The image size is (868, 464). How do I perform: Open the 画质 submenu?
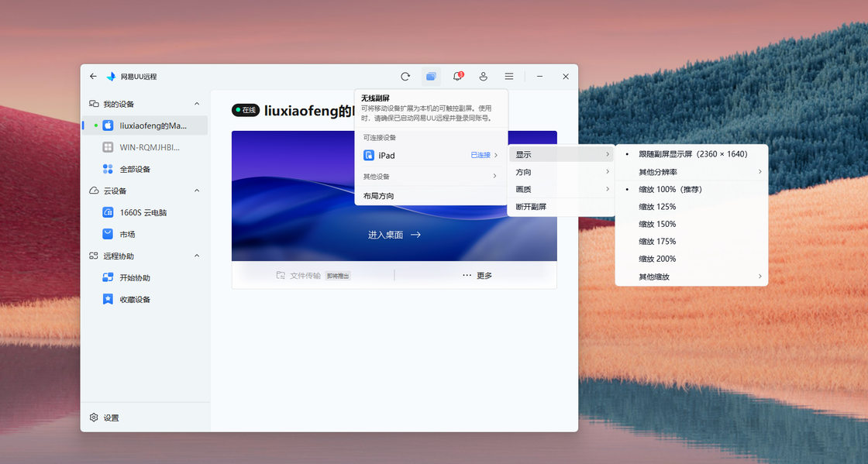[561, 189]
